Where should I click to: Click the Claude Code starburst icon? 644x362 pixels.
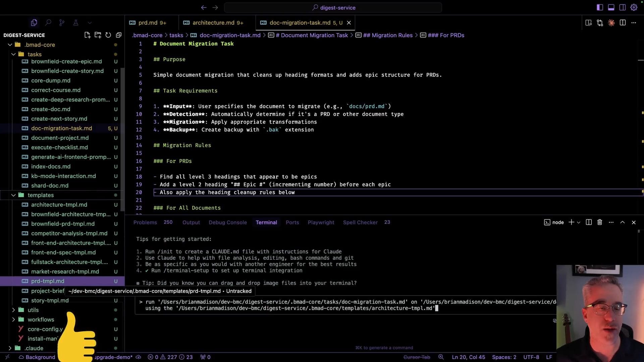(611, 23)
